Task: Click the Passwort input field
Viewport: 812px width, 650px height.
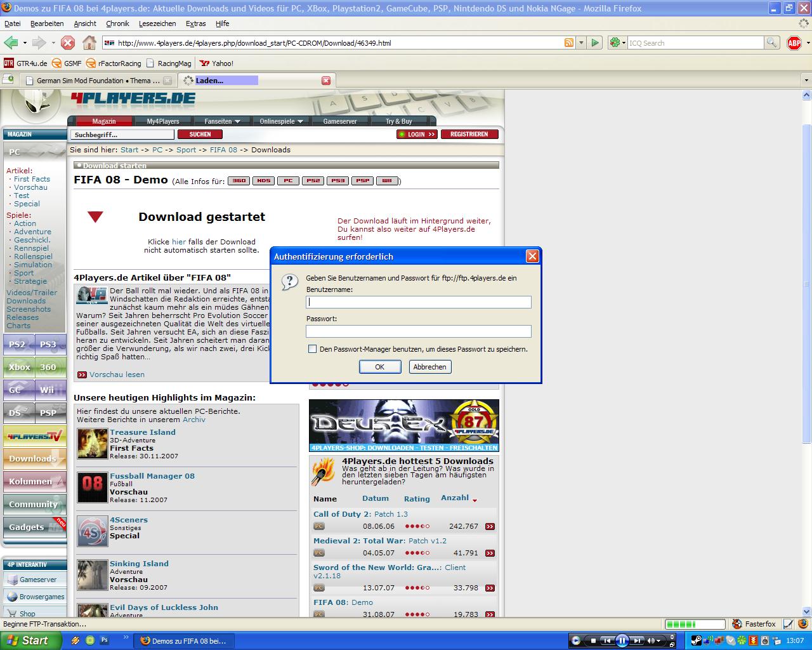Action: 418,331
